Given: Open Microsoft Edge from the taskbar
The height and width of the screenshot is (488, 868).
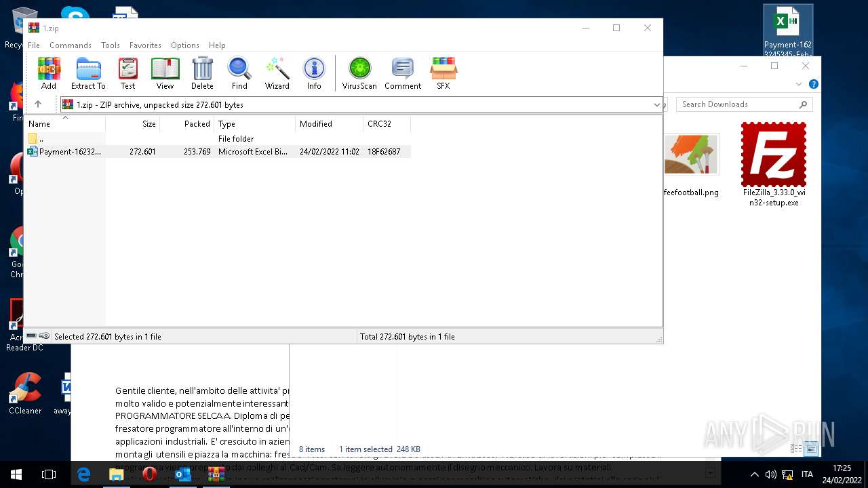Looking at the screenshot, I should click(83, 474).
